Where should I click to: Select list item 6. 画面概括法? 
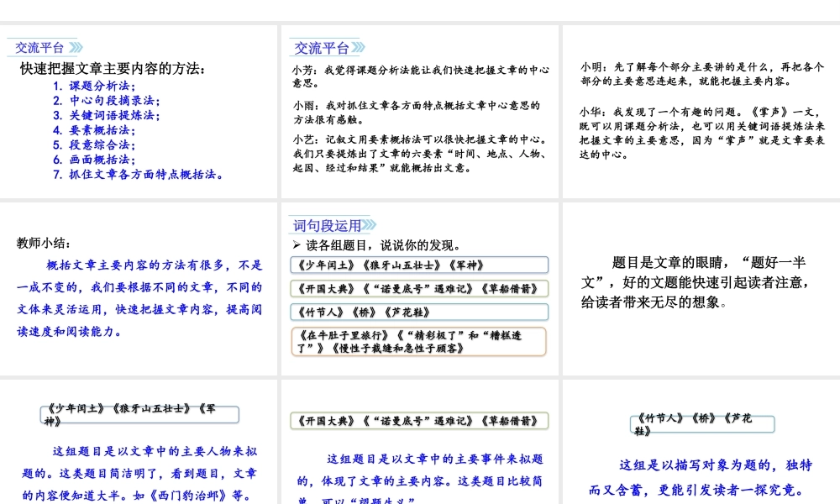tap(94, 160)
